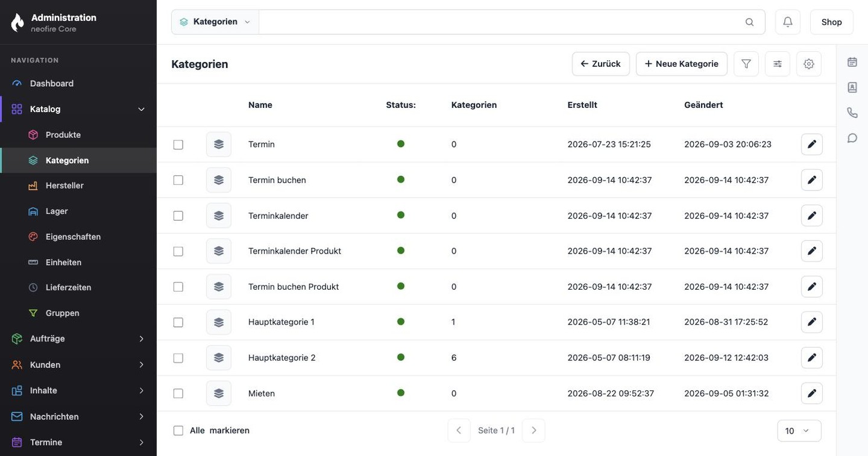This screenshot has width=868, height=456.
Task: Edit Termin buchen via its pencil icon
Action: [x=812, y=180]
